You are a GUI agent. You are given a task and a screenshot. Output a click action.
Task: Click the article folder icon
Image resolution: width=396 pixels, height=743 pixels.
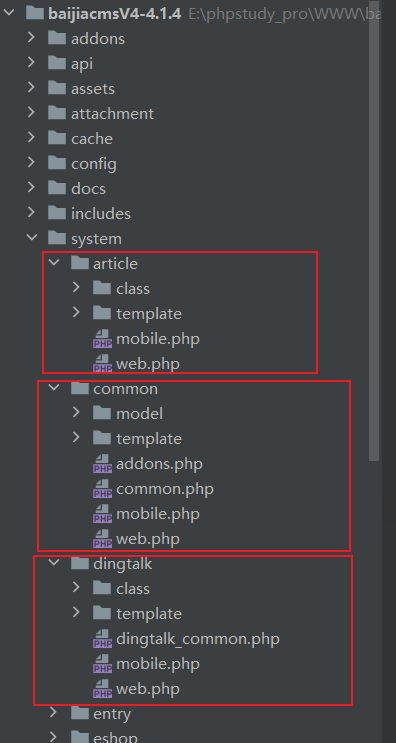[x=80, y=263]
